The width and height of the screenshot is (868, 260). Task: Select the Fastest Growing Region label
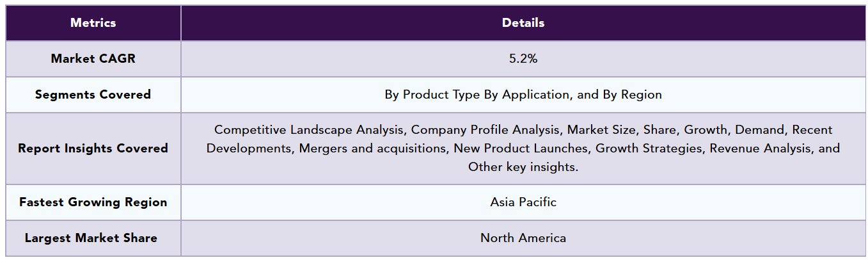pos(93,202)
